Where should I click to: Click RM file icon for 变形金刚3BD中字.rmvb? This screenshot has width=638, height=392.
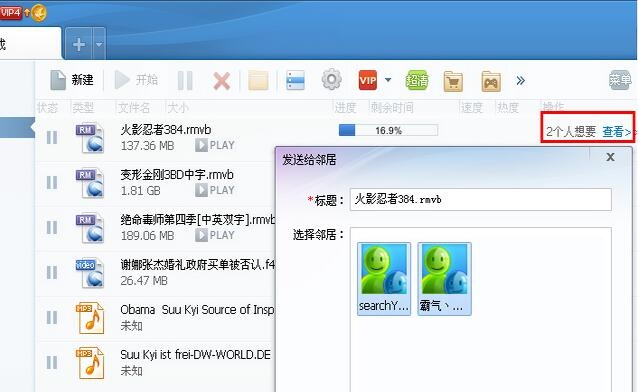point(90,183)
